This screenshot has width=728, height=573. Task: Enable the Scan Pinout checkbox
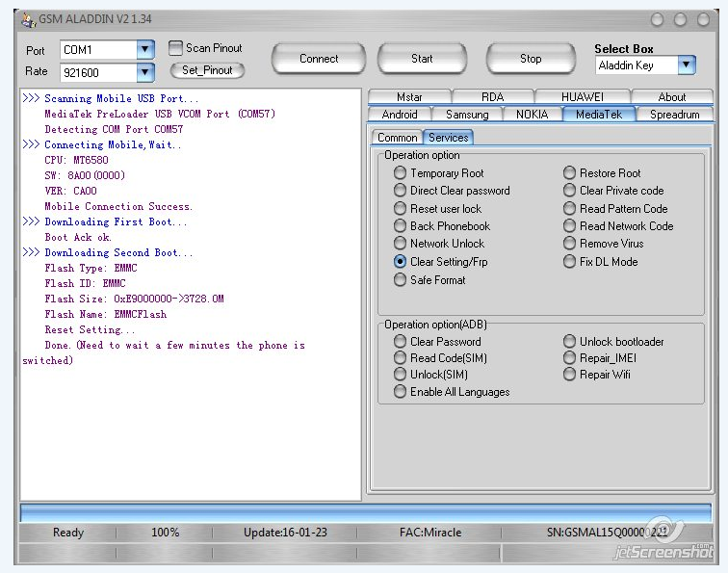pos(175,48)
